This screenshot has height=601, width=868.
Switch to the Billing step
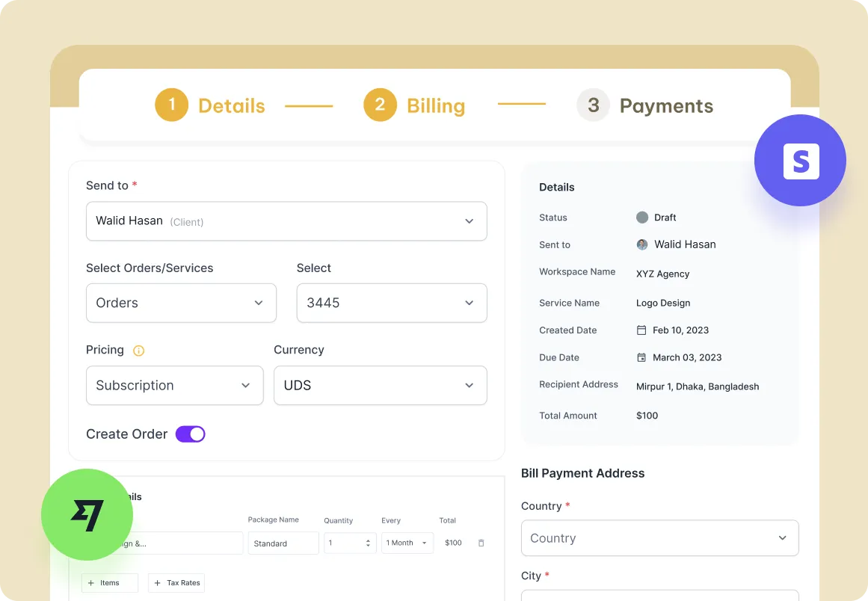click(x=414, y=105)
